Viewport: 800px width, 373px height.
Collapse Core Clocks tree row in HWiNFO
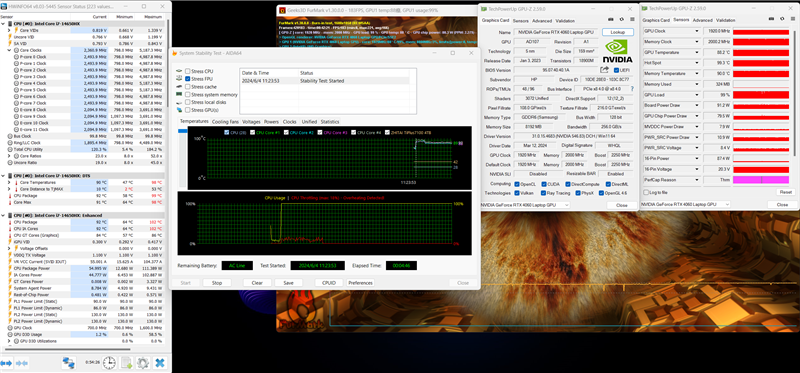(x=9, y=50)
